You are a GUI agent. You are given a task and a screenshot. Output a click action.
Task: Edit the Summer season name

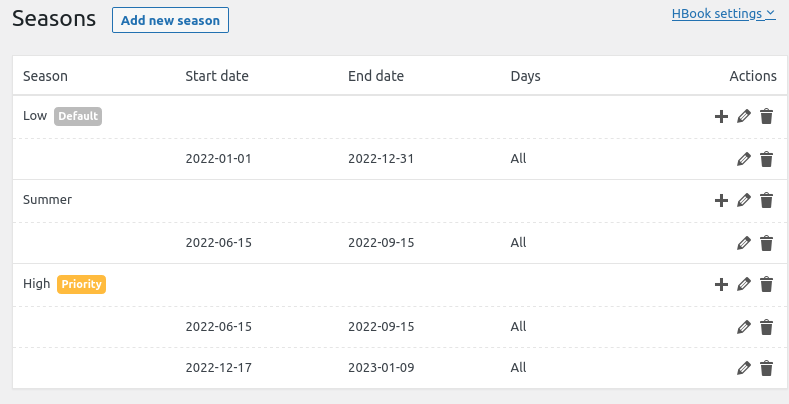coord(743,200)
